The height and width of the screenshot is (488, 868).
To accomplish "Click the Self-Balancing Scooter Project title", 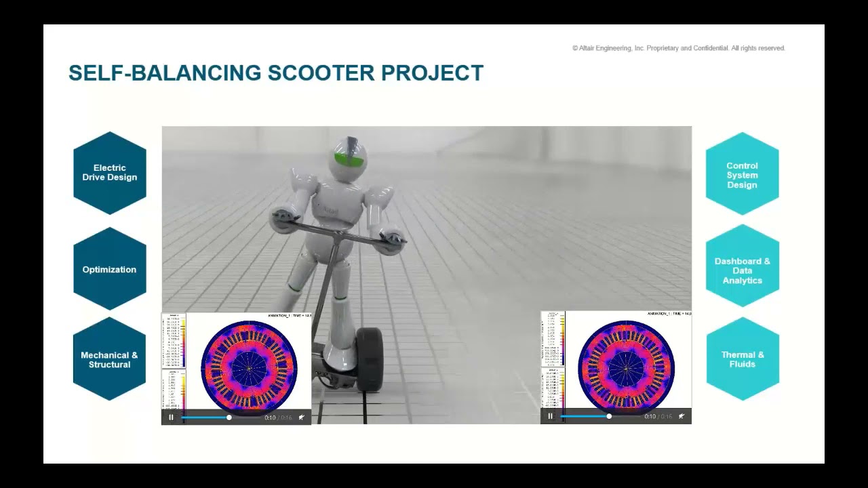I will [x=276, y=73].
